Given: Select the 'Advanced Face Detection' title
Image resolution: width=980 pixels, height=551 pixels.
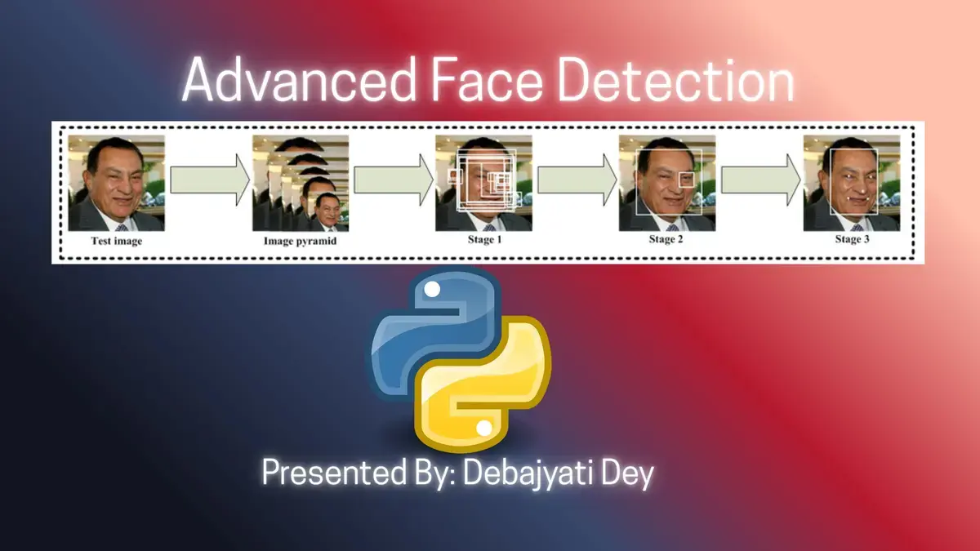Looking at the screenshot, I should point(488,81).
